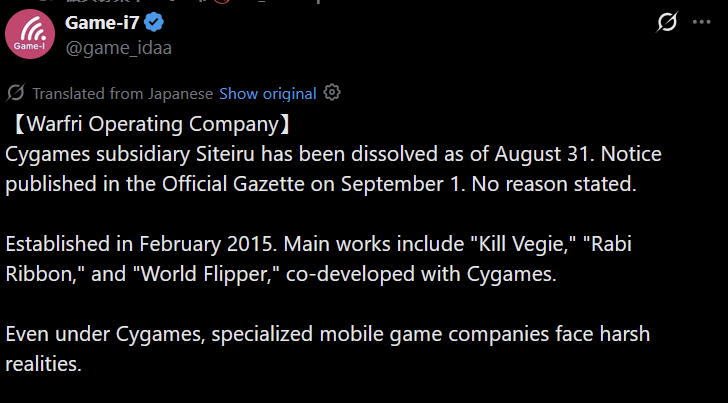The height and width of the screenshot is (403, 728).
Task: Open the @game_idaa handle link
Action: click(x=118, y=48)
